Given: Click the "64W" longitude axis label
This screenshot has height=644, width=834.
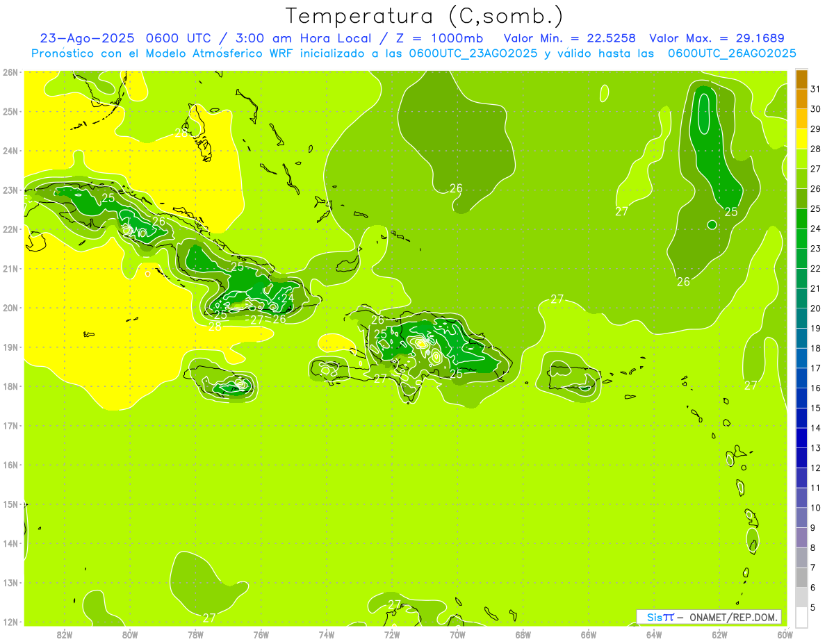Looking at the screenshot, I should pyautogui.click(x=654, y=634).
